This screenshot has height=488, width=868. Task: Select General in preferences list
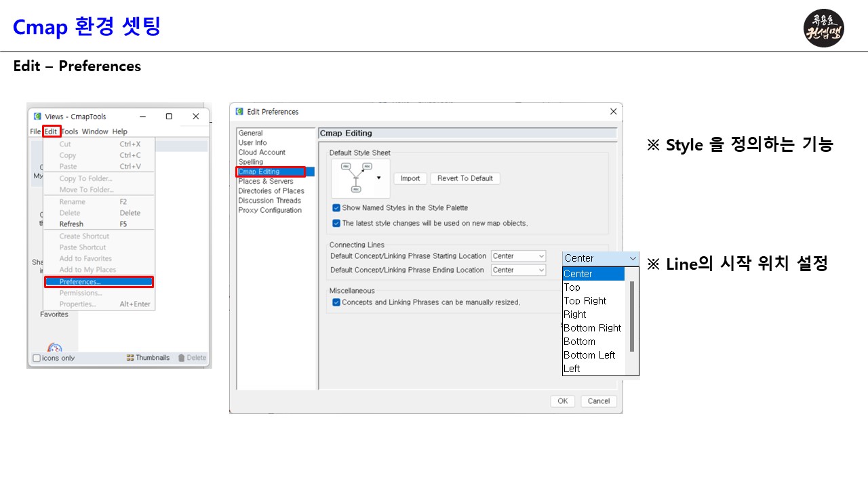(250, 134)
